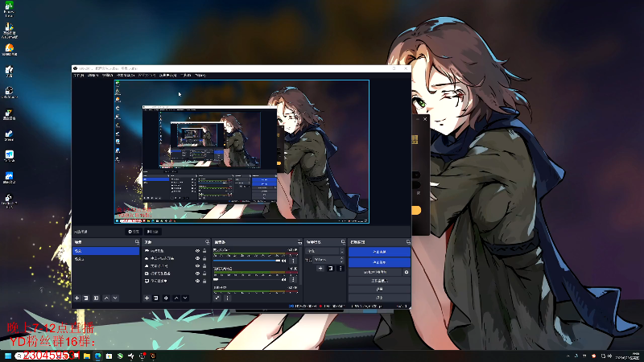Open Microsoft Store from the taskbar
This screenshot has height=362, width=644.
click(109, 356)
